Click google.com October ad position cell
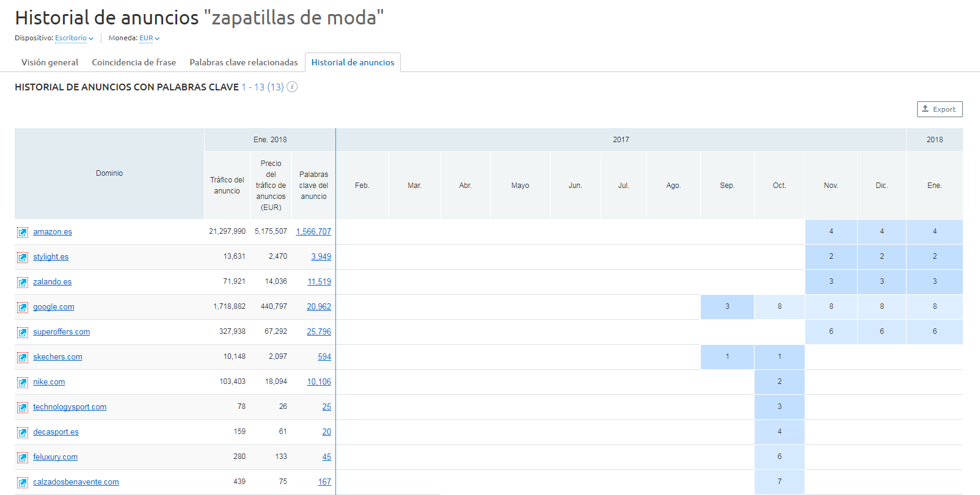 tap(780, 307)
